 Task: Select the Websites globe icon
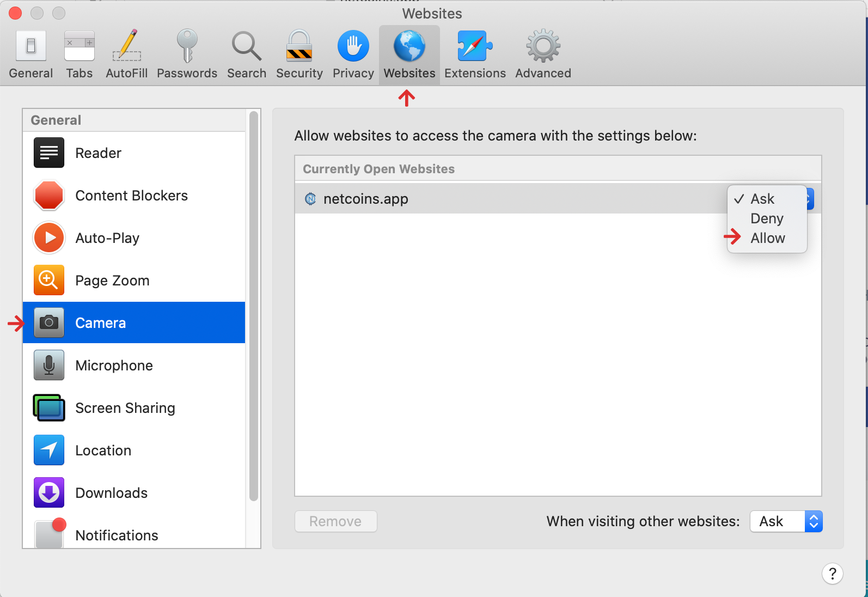tap(409, 46)
